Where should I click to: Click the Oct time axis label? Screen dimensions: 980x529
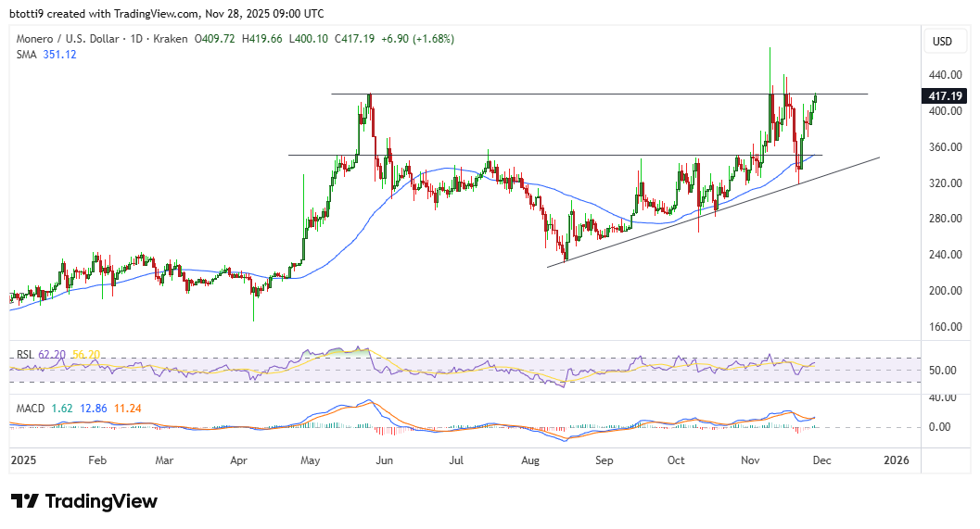tap(676, 460)
